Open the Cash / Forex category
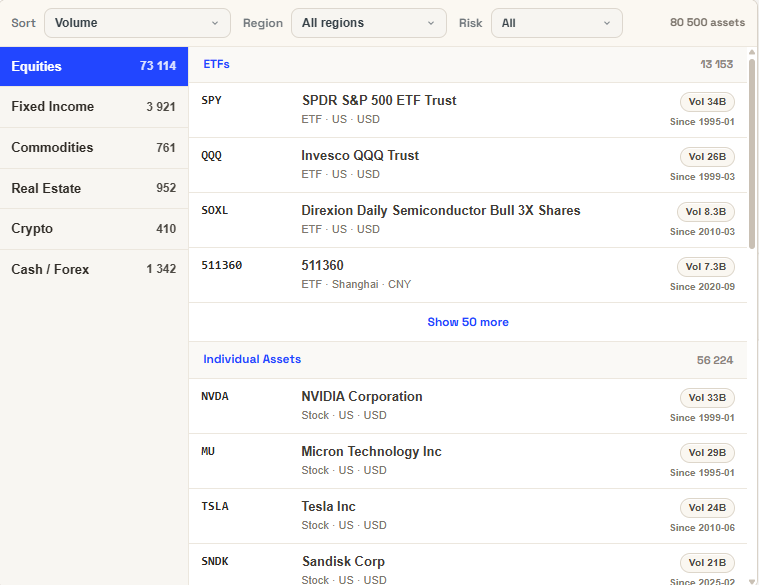 coord(94,270)
